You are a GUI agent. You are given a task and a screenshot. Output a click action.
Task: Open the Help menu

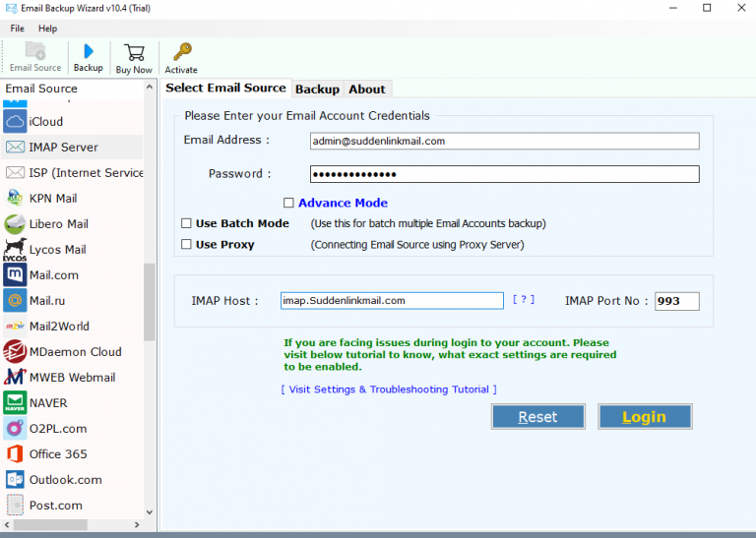(48, 29)
